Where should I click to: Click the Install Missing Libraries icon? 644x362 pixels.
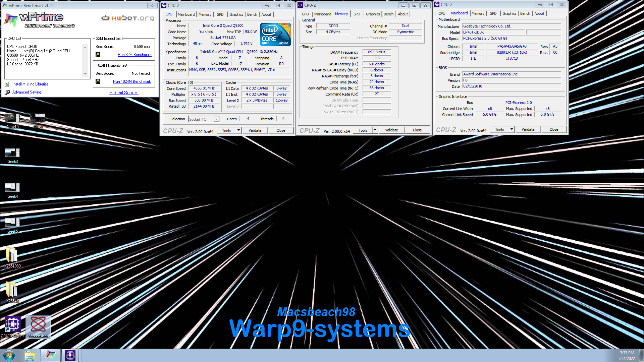click(x=7, y=84)
